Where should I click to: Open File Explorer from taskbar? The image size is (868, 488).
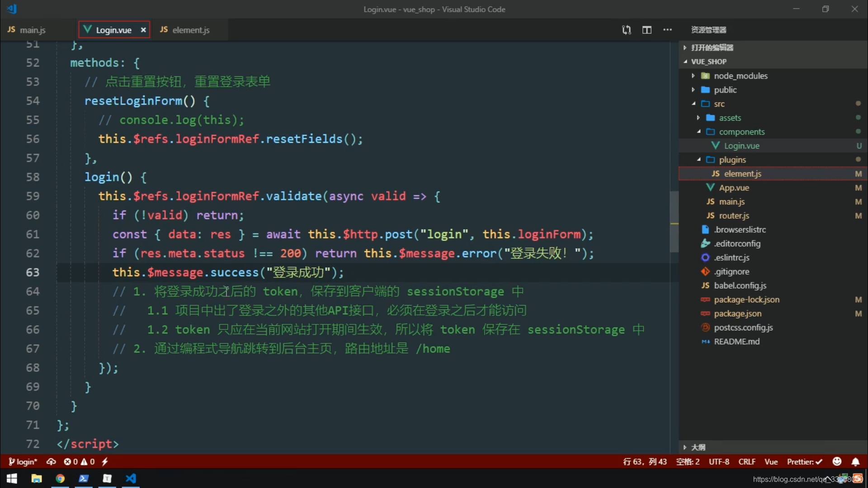[x=36, y=479]
